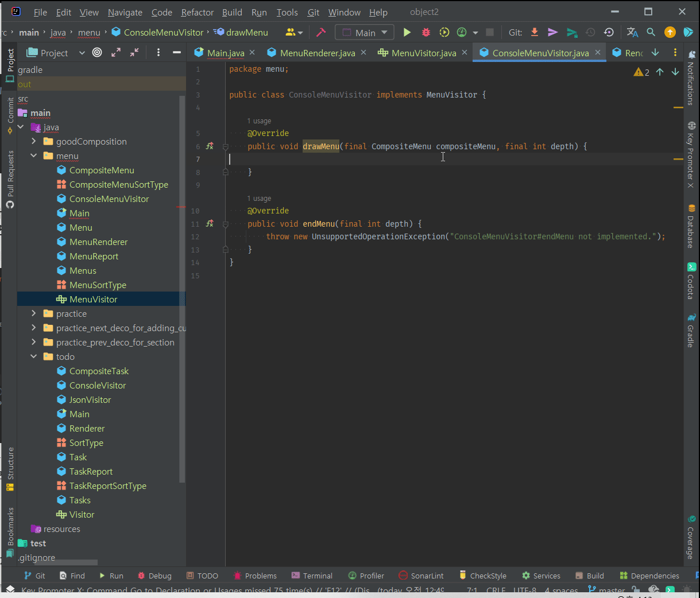The image size is (700, 598).
Task: Click the gutter override icon beside drawMenu
Action: (x=210, y=146)
